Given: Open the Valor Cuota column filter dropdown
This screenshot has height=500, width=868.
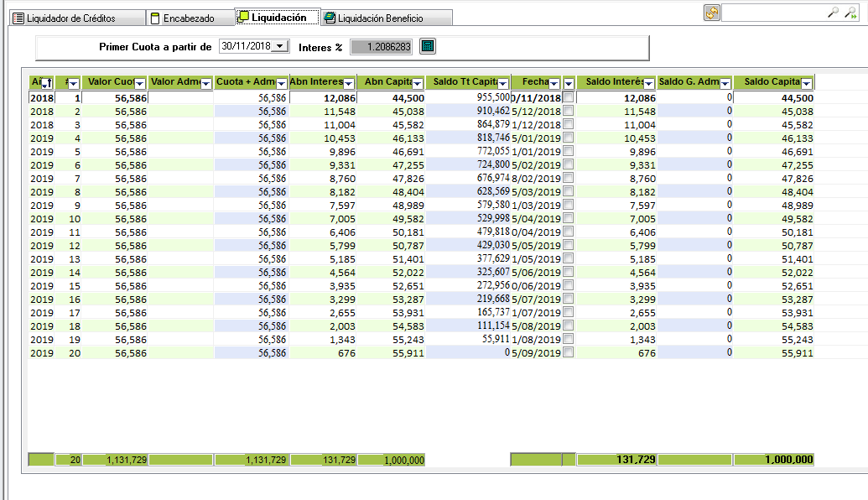Looking at the screenshot, I should tap(140, 83).
